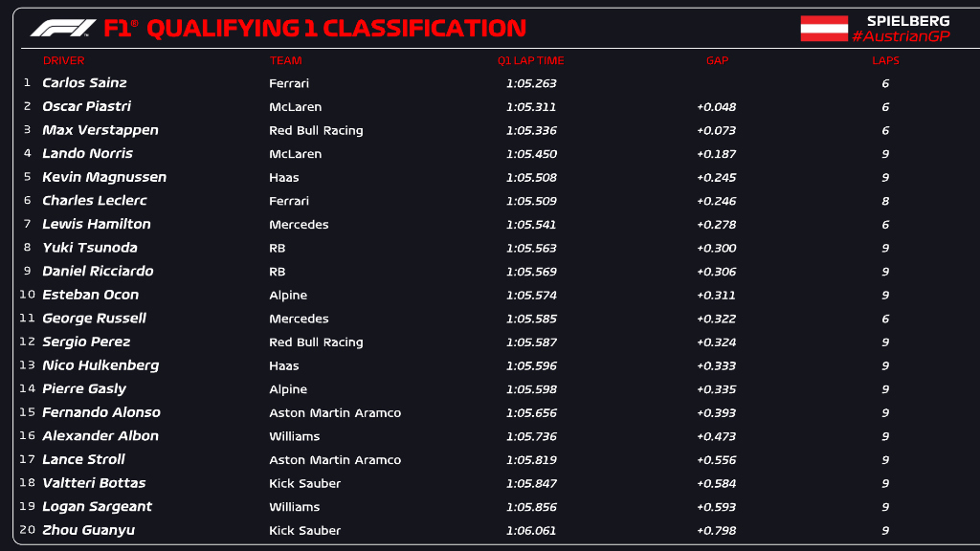Click the GAP column header
Image resolution: width=980 pixels, height=551 pixels.
(x=717, y=60)
